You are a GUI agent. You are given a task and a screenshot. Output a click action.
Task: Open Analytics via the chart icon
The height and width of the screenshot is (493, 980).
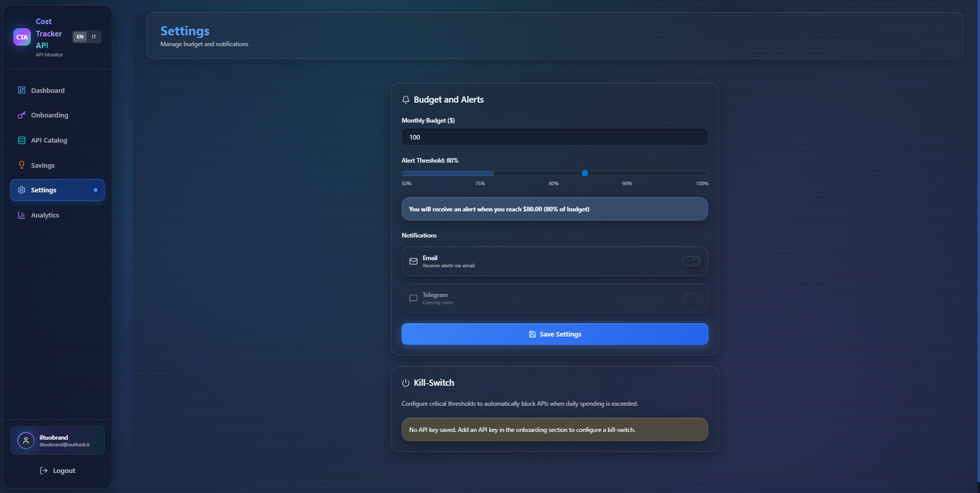click(21, 215)
